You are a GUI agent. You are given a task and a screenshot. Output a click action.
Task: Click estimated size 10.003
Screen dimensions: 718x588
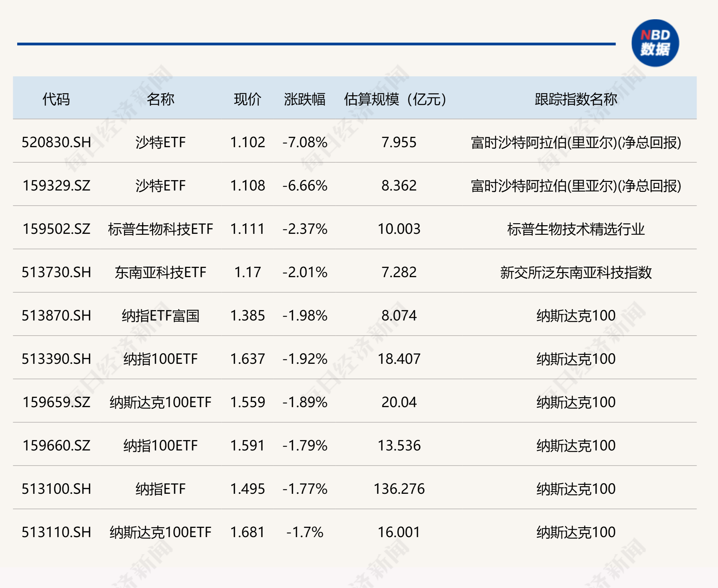point(399,229)
